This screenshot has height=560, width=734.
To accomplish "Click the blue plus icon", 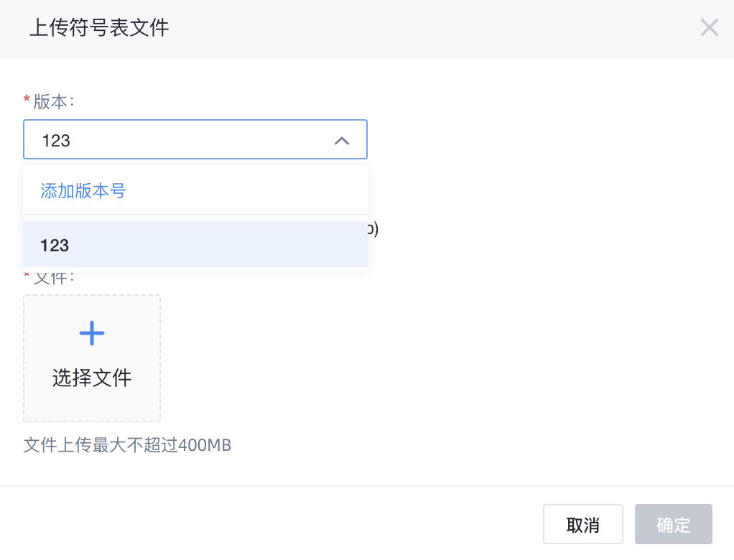I will click(92, 332).
